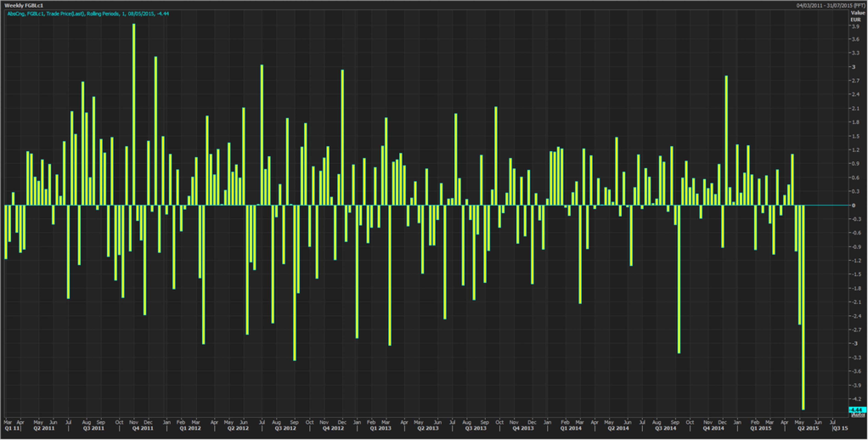Click the Q3 15 label at axis end
Image resolution: width=868 pixels, height=440 pixels.
click(x=840, y=428)
